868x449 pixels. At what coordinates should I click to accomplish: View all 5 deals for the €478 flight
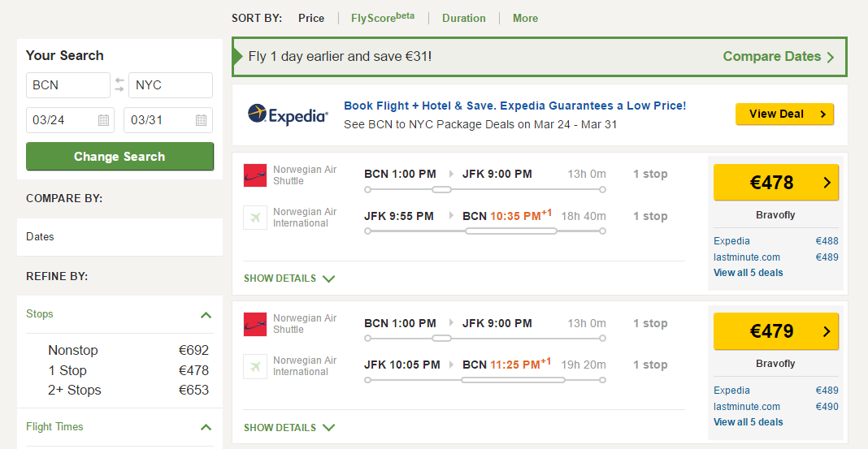(749, 273)
